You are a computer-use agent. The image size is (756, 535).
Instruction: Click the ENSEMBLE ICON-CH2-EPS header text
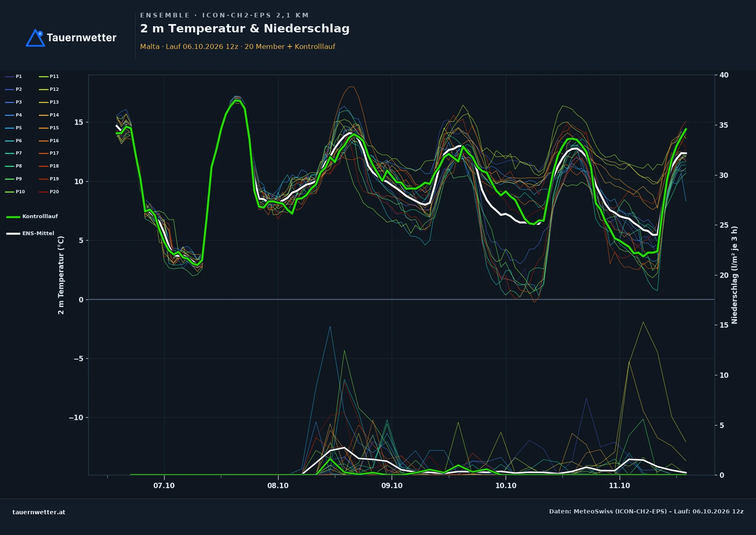pyautogui.click(x=224, y=15)
